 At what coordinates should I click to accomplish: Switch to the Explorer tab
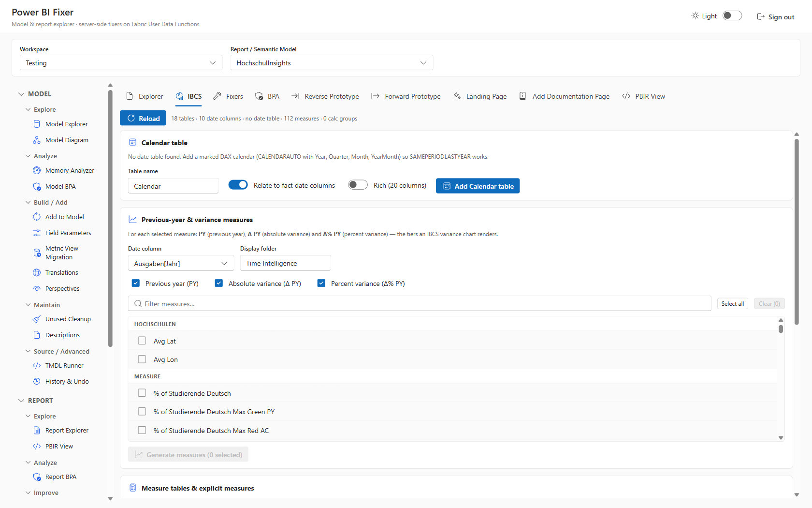[x=145, y=96]
